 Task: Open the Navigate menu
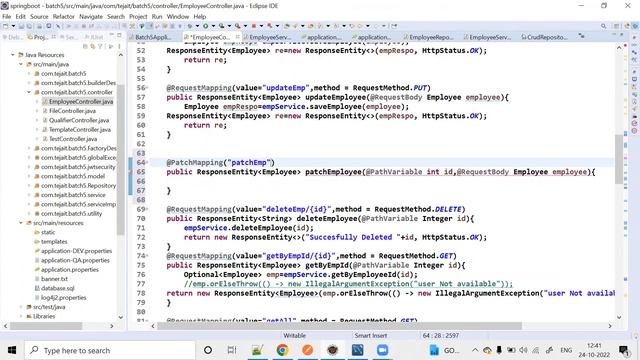pyautogui.click(x=91, y=16)
